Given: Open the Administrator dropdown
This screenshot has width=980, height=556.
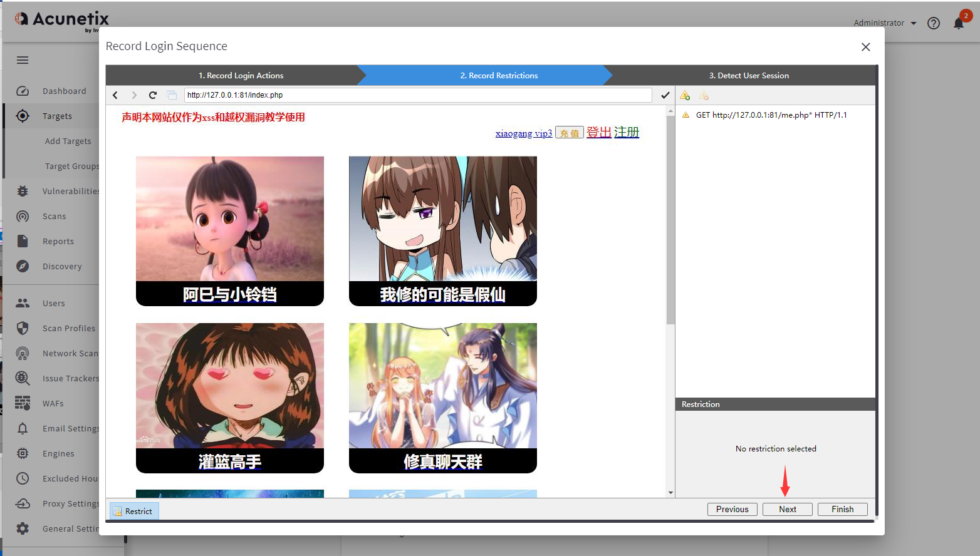Looking at the screenshot, I should point(885,23).
